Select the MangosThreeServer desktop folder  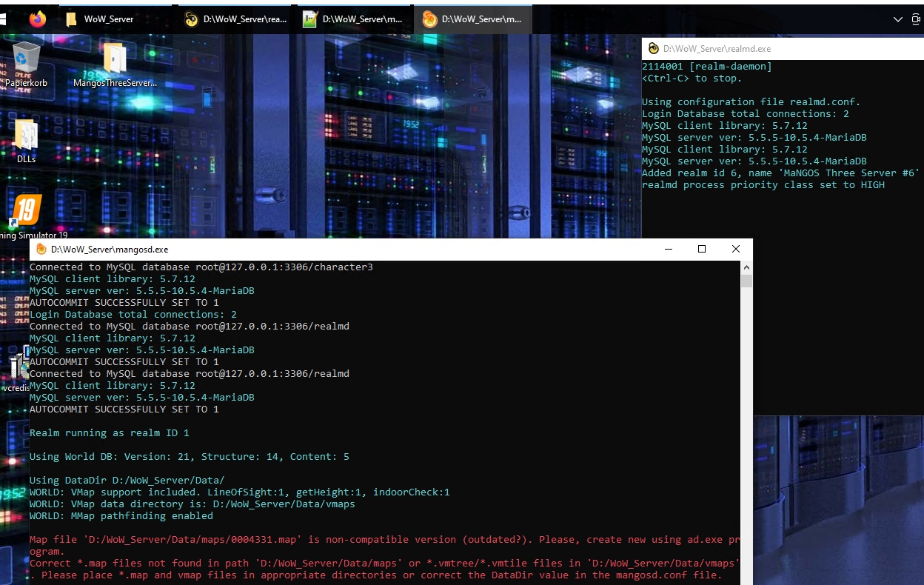[115, 64]
